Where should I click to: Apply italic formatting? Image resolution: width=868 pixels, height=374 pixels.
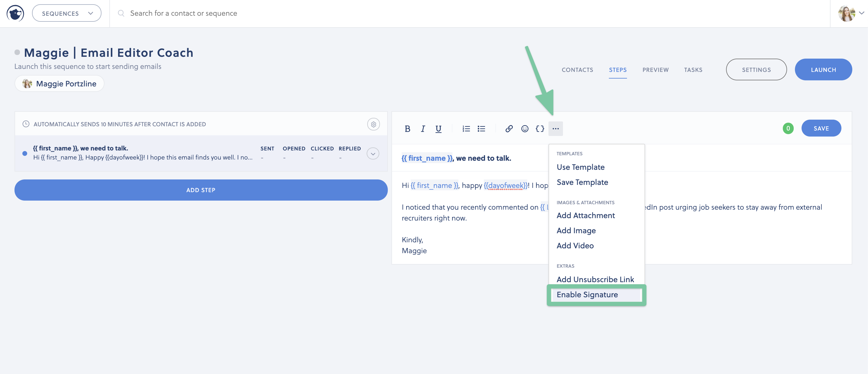(423, 129)
